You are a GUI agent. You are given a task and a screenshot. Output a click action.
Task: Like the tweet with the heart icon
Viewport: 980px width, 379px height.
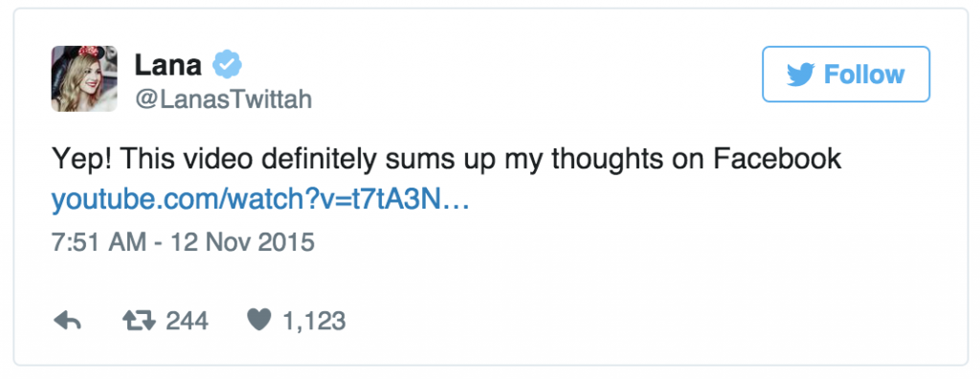pos(258,321)
